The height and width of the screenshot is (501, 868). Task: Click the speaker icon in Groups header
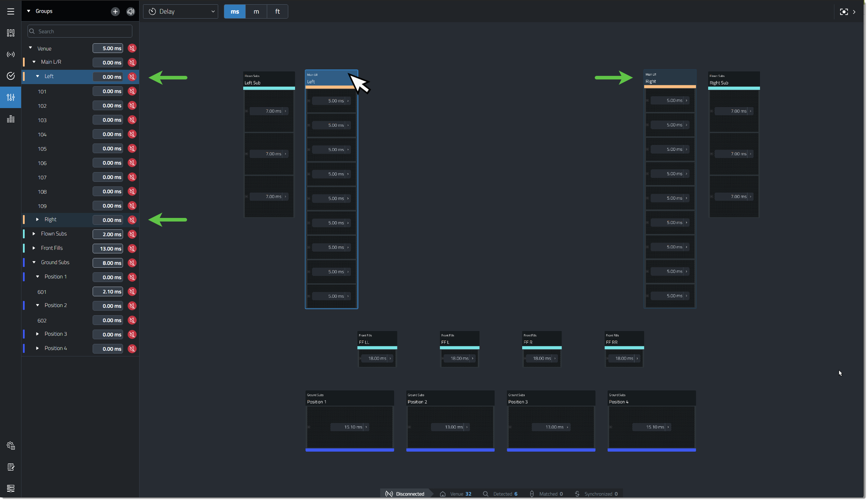click(x=131, y=11)
